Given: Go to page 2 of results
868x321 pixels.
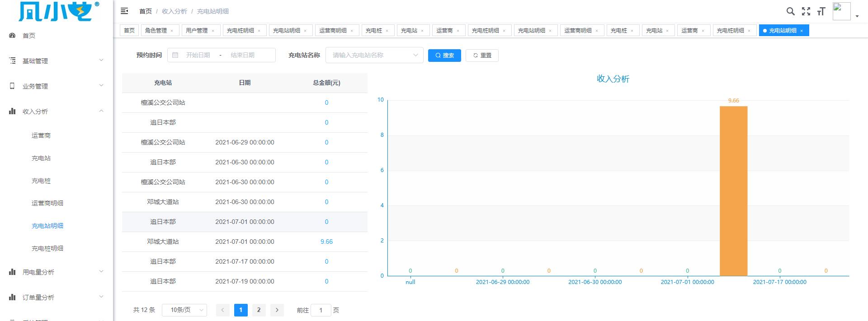Looking at the screenshot, I should [x=259, y=310].
